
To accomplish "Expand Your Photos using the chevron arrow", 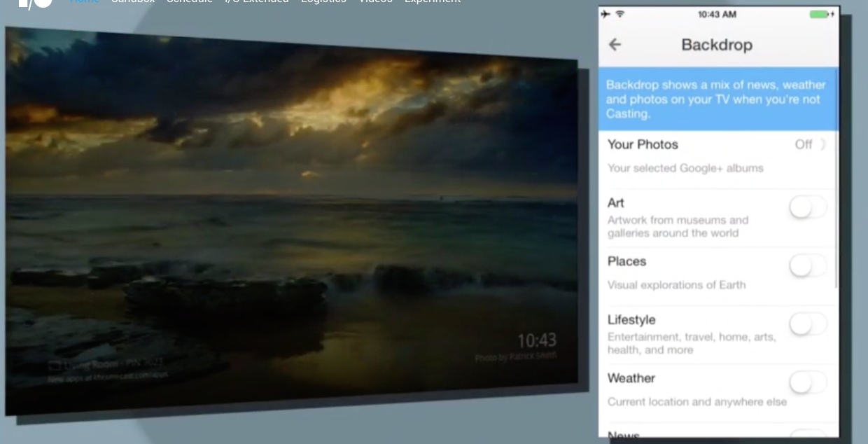I will point(823,145).
